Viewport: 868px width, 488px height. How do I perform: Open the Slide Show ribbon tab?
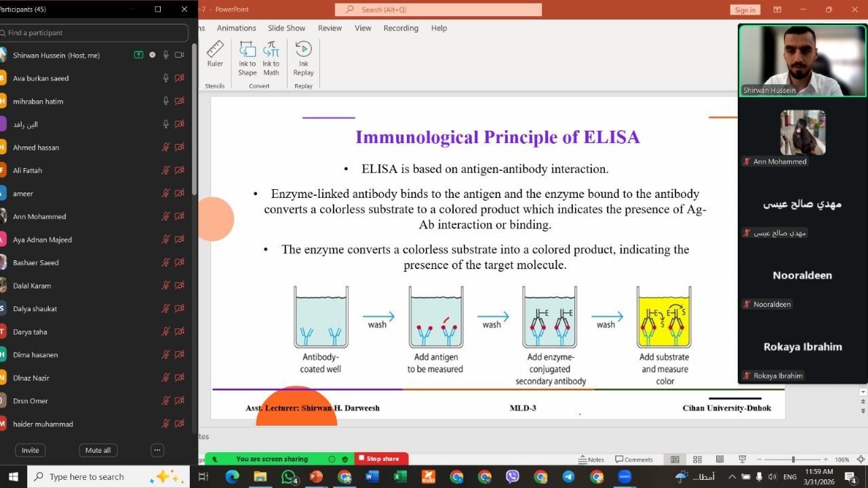click(x=286, y=28)
